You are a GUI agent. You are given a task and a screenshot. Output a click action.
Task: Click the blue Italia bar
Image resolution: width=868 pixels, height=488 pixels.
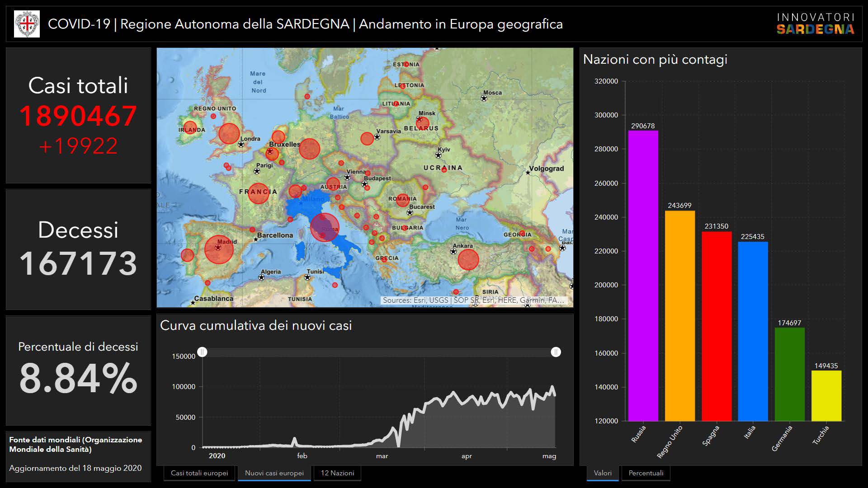753,331
